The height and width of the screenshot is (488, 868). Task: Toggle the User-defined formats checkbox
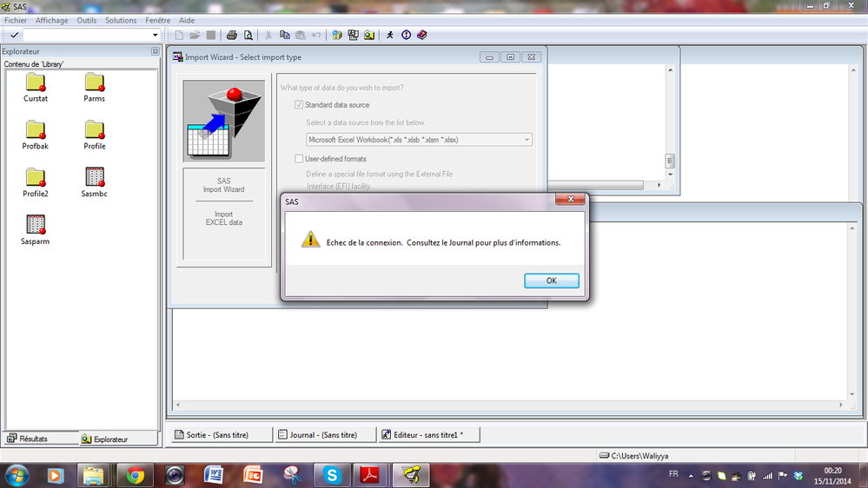click(299, 159)
